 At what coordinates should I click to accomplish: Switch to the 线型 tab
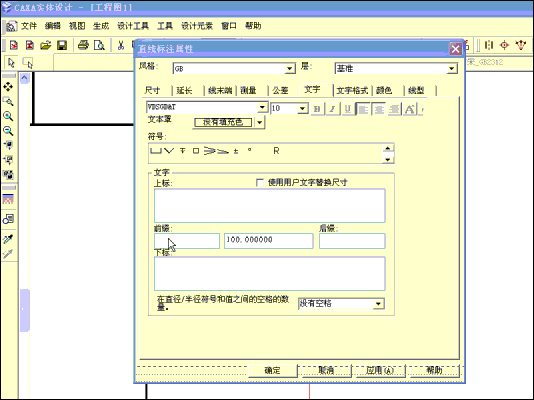click(x=416, y=90)
